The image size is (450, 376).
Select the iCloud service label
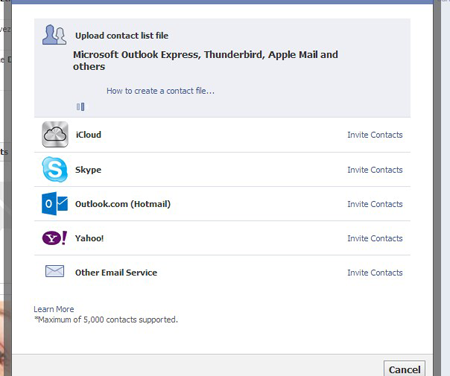(x=88, y=135)
